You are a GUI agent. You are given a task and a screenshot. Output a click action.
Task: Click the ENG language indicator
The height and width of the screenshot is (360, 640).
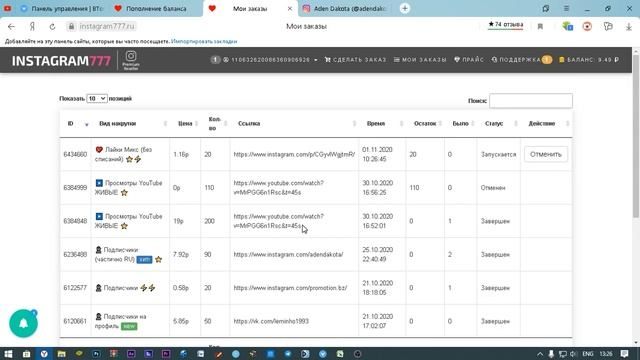[588, 354]
